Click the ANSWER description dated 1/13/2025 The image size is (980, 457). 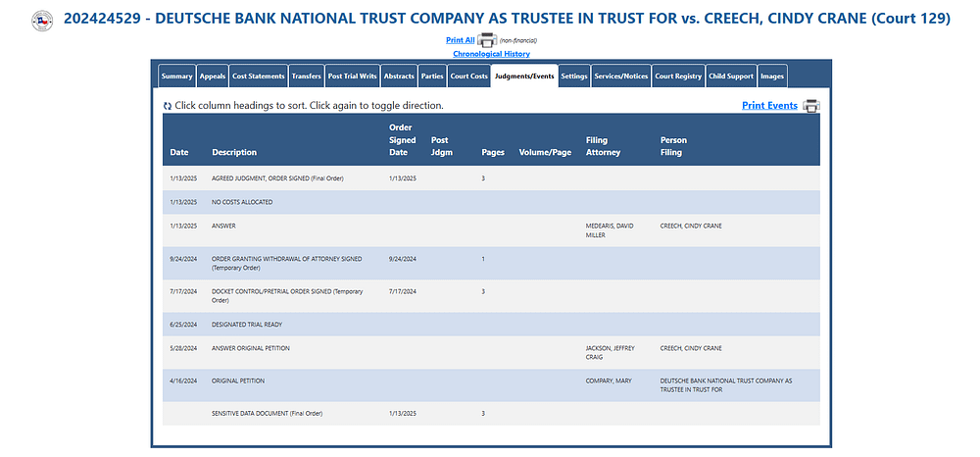[223, 226]
